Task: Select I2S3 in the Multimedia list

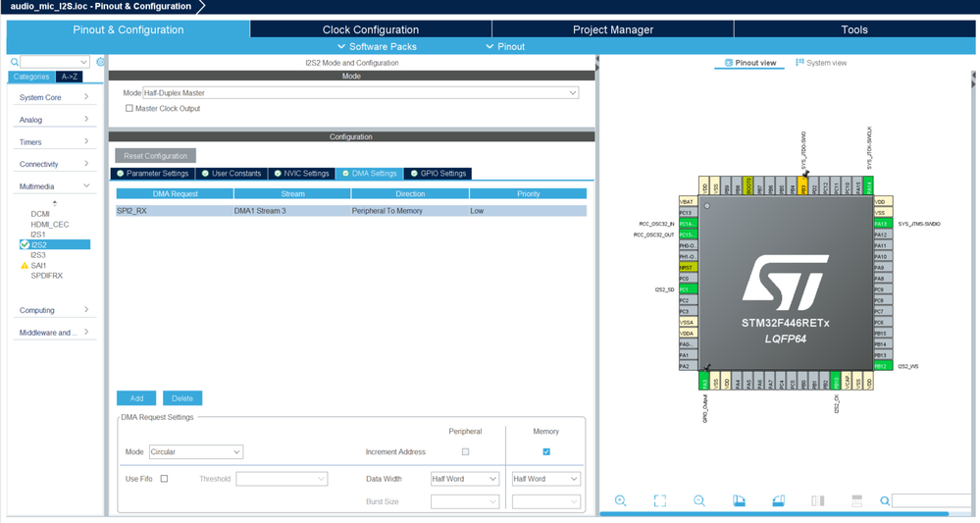Action: [x=38, y=255]
